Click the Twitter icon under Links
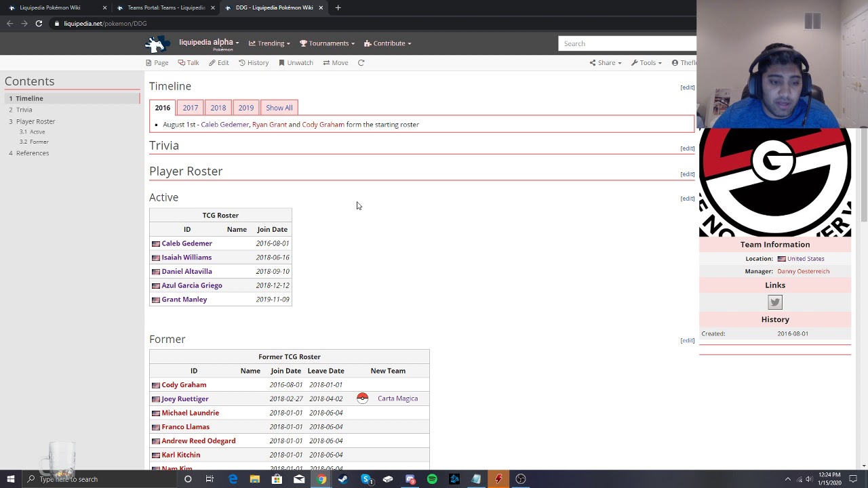 point(775,302)
